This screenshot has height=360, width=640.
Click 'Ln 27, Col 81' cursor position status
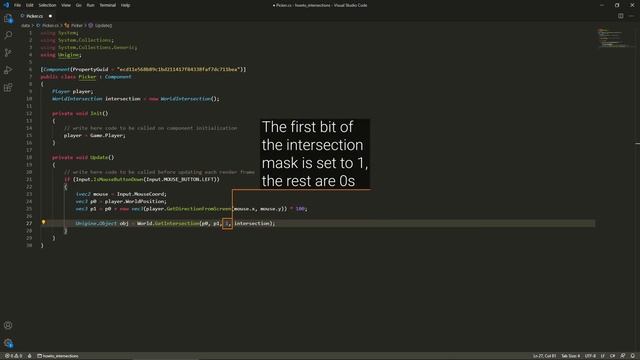(x=544, y=356)
